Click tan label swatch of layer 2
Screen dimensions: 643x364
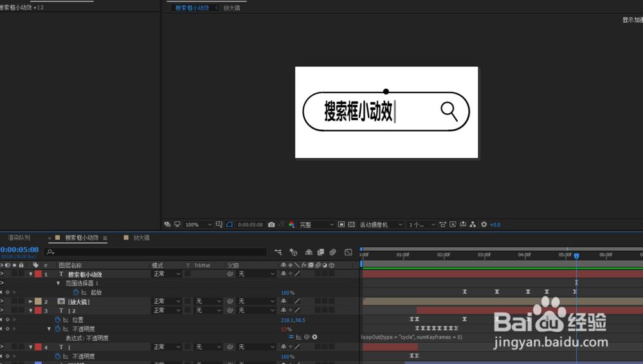click(38, 301)
